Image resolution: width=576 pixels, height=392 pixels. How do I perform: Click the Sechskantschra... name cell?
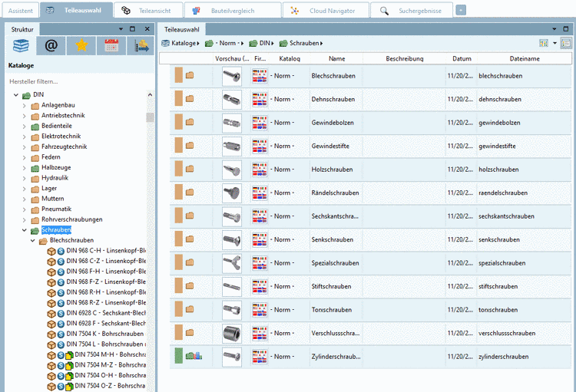click(x=335, y=216)
